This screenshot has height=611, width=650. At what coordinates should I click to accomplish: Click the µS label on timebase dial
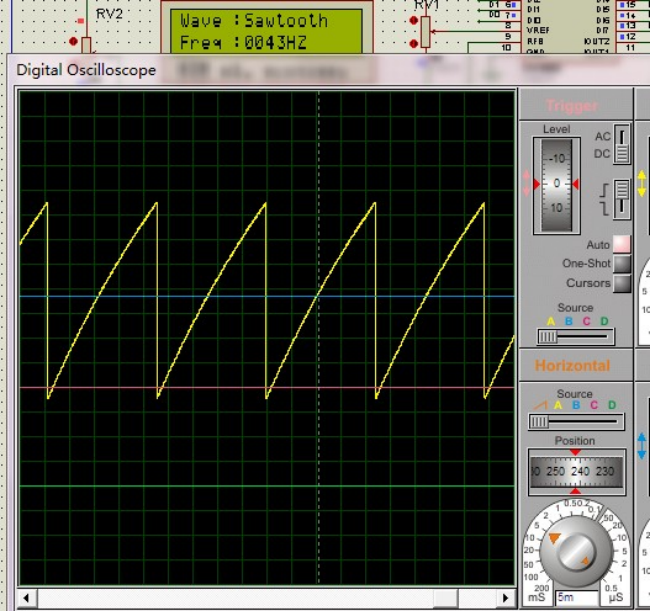coord(616,598)
